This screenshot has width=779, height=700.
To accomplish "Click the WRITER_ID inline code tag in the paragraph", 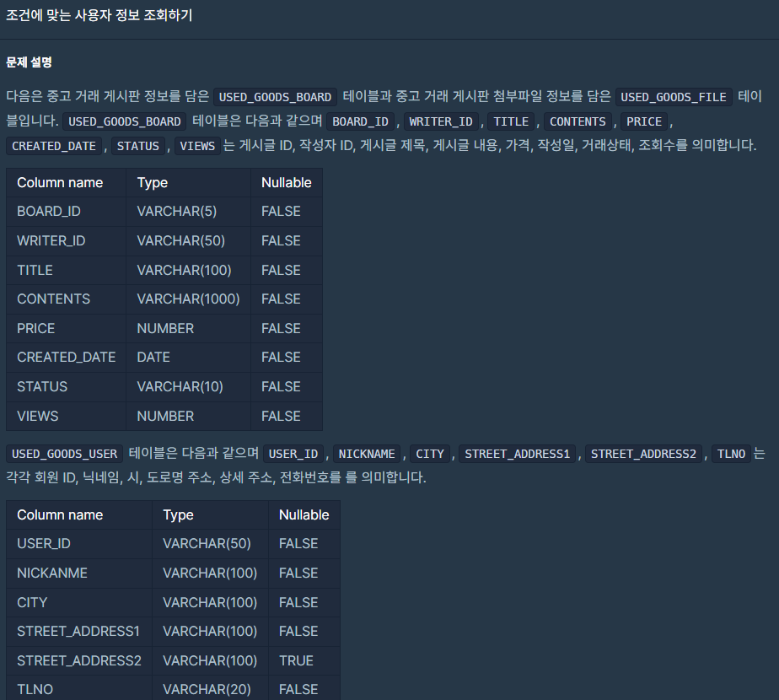I will [441, 121].
